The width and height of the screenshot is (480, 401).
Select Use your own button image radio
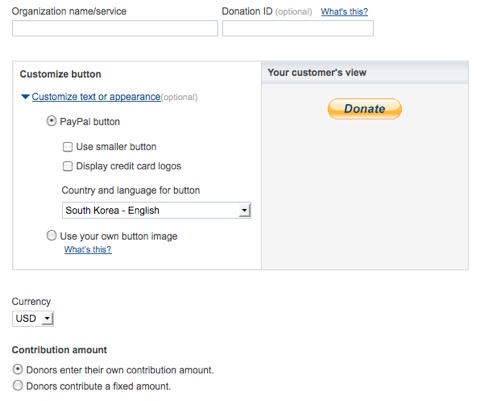(51, 236)
